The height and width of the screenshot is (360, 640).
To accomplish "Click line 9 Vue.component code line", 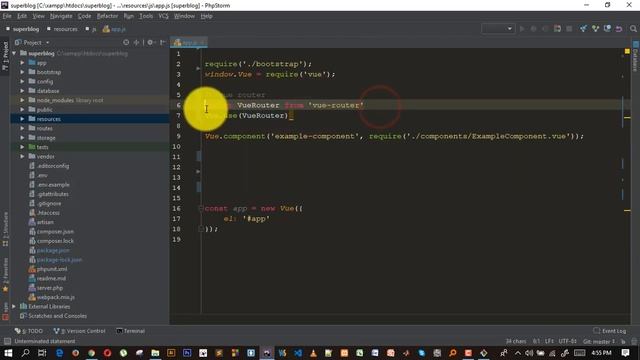I will 394,136.
